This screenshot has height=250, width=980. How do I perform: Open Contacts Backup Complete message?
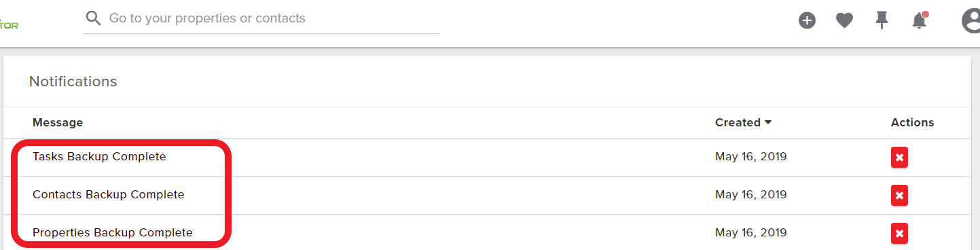(x=109, y=195)
